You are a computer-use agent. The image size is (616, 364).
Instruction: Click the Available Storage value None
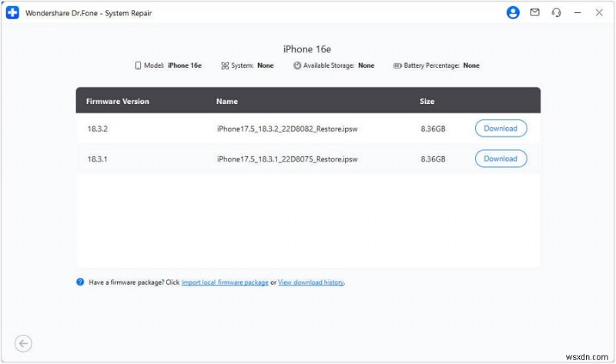(367, 65)
